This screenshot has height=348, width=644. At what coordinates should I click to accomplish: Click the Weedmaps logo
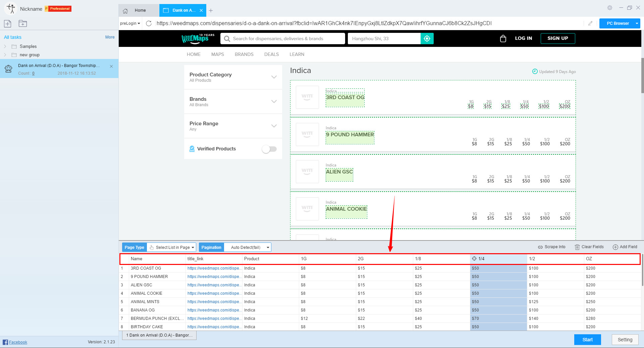point(198,39)
